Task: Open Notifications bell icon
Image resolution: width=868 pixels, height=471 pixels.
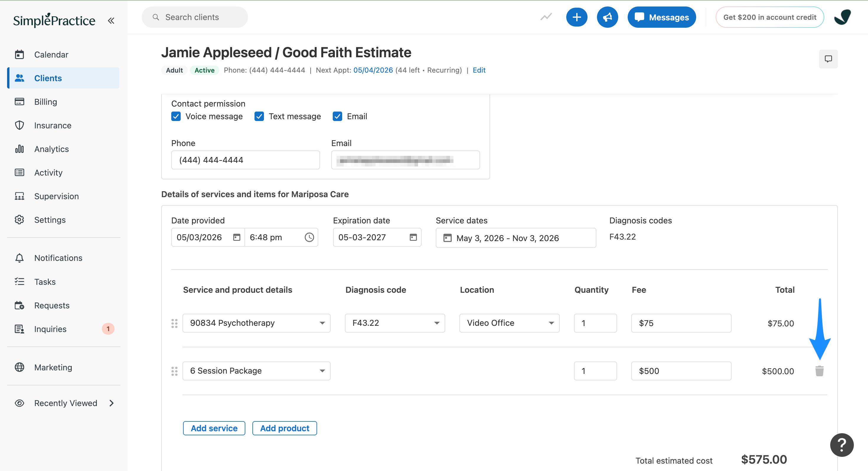Action: pos(19,258)
